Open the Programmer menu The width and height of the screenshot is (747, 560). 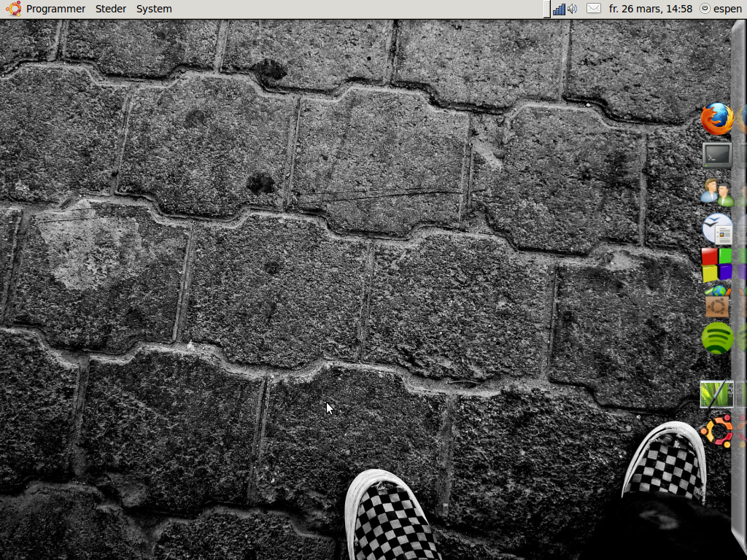point(55,9)
